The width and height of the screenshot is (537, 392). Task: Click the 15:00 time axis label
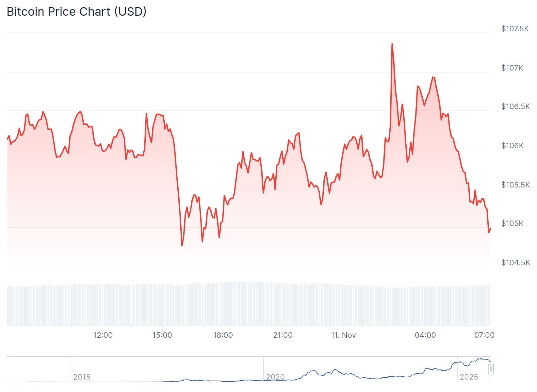162,335
